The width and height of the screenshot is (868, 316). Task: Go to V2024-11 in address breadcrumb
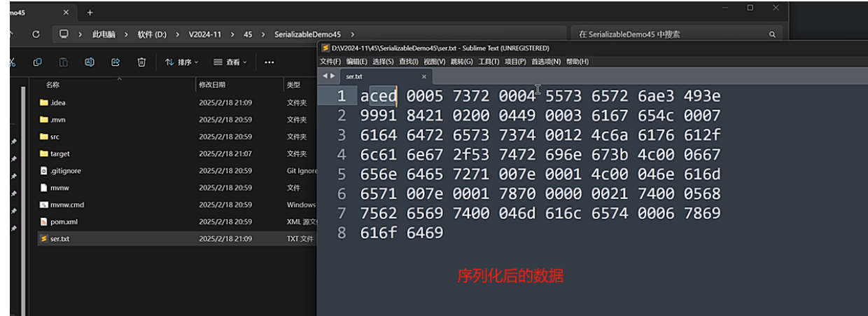(x=204, y=34)
